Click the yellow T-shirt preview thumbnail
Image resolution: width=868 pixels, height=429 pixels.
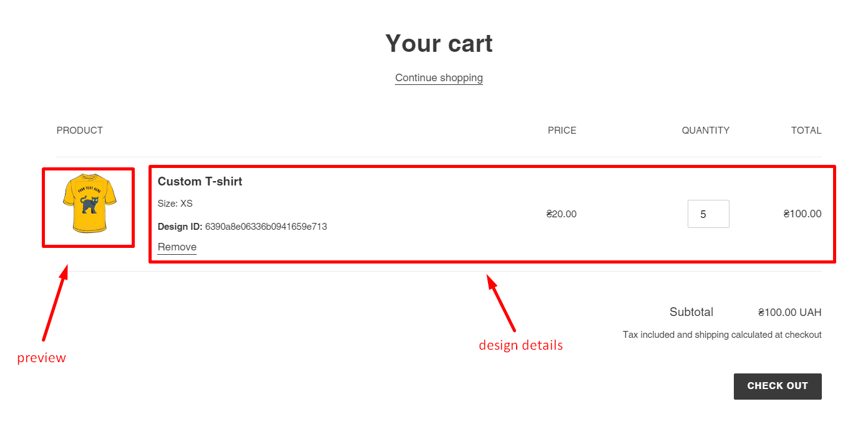(x=89, y=204)
